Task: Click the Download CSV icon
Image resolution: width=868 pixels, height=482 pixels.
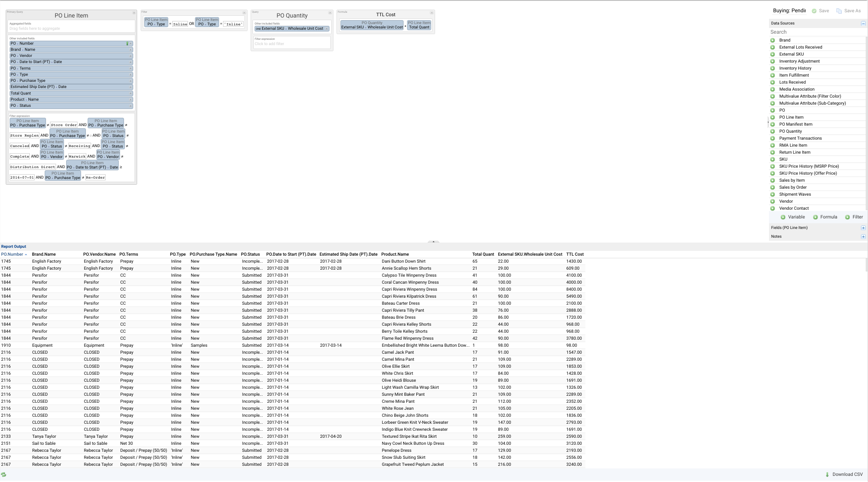Action: (x=827, y=475)
